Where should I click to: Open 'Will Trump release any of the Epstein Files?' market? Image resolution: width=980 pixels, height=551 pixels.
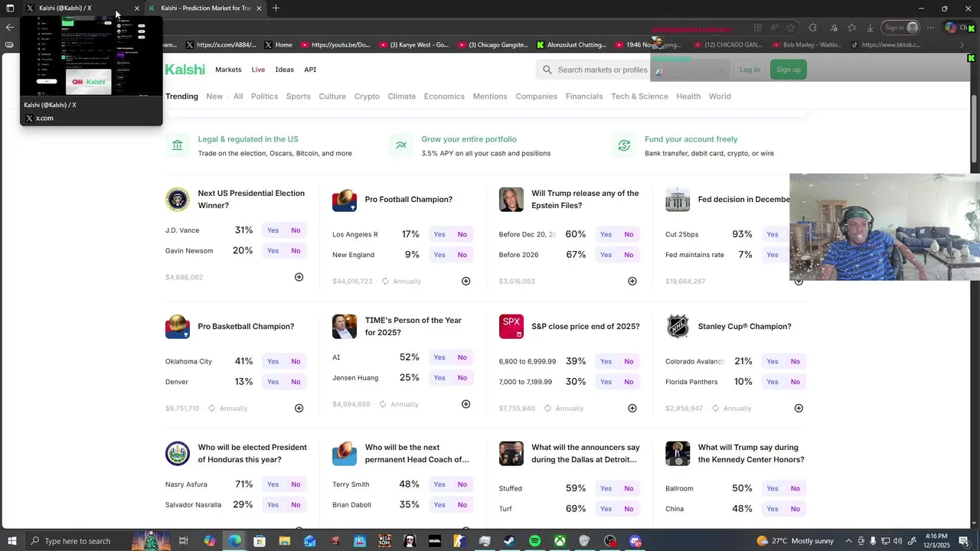point(585,200)
